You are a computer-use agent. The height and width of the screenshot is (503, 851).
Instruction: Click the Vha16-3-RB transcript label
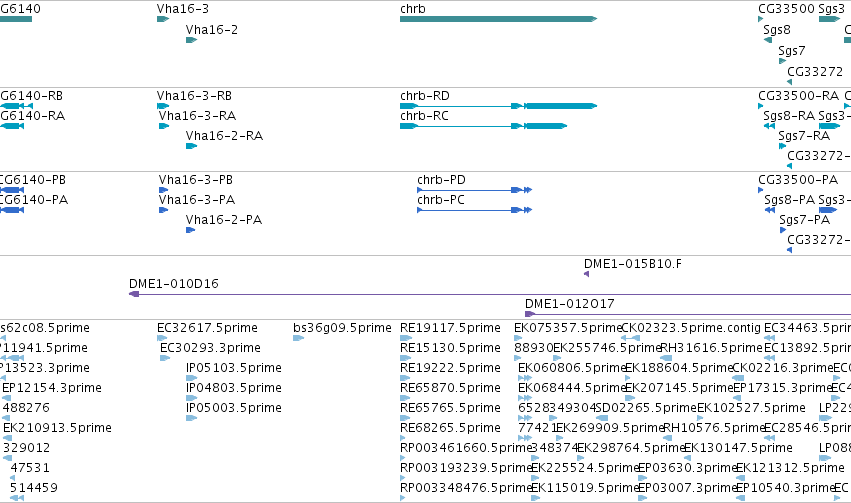tap(194, 96)
